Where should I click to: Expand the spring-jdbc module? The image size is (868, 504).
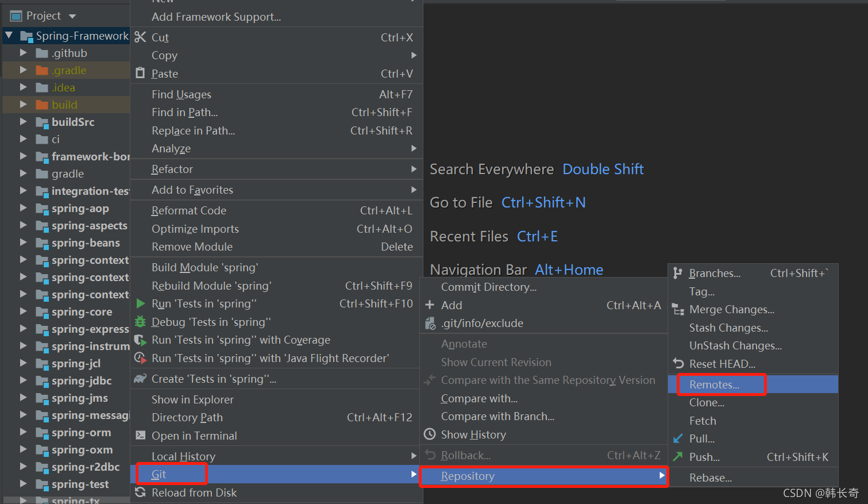tap(24, 380)
